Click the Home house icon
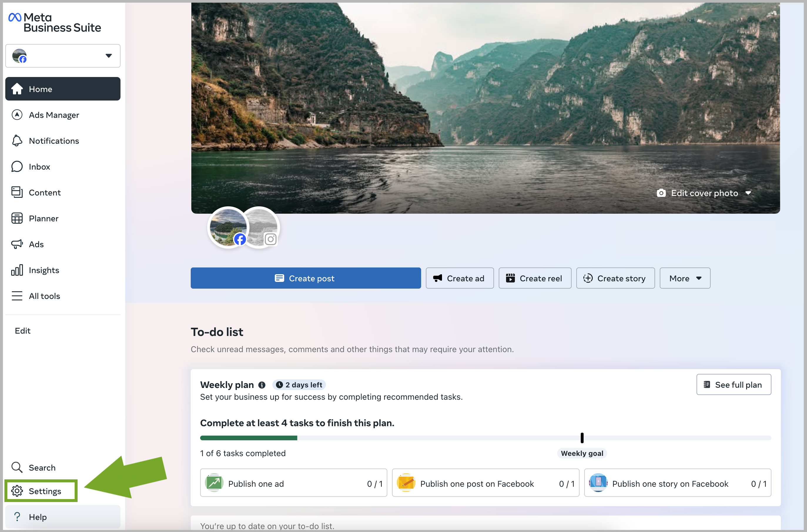The height and width of the screenshot is (532, 807). (x=17, y=89)
